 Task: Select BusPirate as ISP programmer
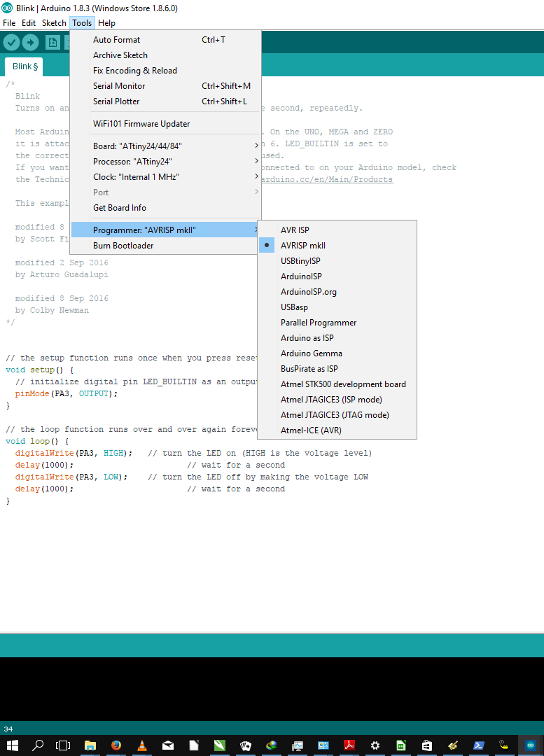coord(337,369)
